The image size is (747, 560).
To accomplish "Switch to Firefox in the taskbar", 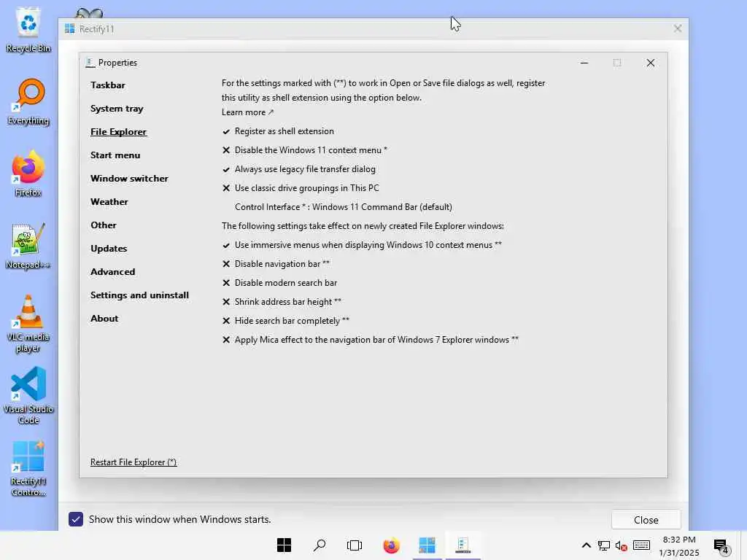I will [x=391, y=545].
